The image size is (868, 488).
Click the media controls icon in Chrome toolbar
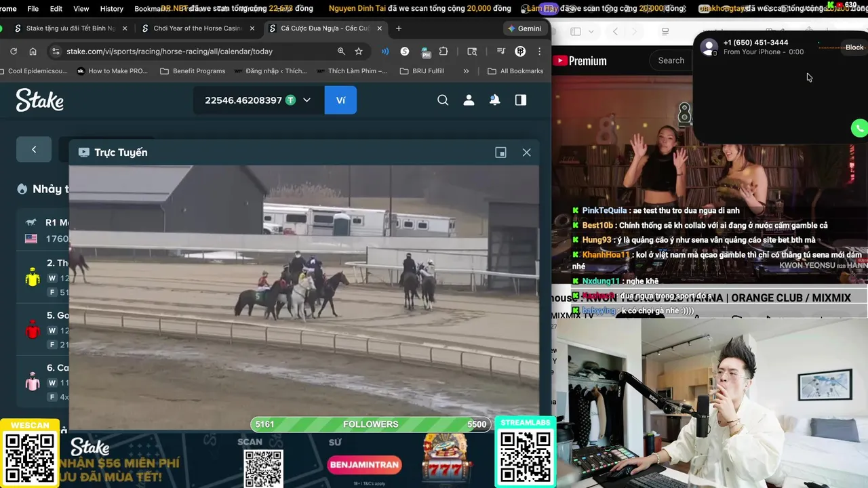click(x=501, y=52)
